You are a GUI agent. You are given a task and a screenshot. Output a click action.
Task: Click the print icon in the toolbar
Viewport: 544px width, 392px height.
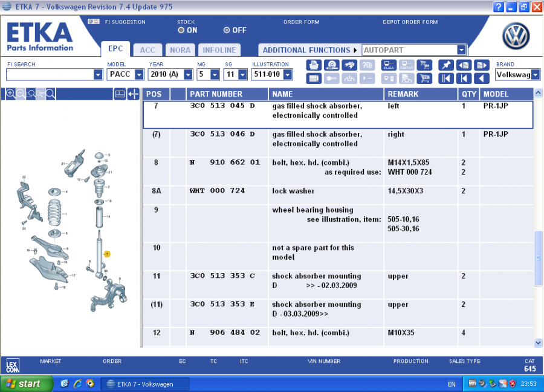coord(314,65)
